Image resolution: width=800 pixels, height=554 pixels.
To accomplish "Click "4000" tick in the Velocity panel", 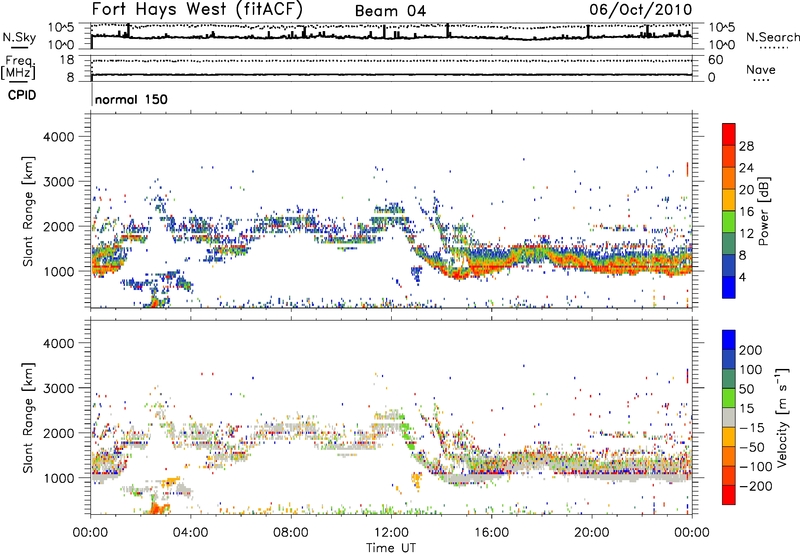I will [x=58, y=343].
